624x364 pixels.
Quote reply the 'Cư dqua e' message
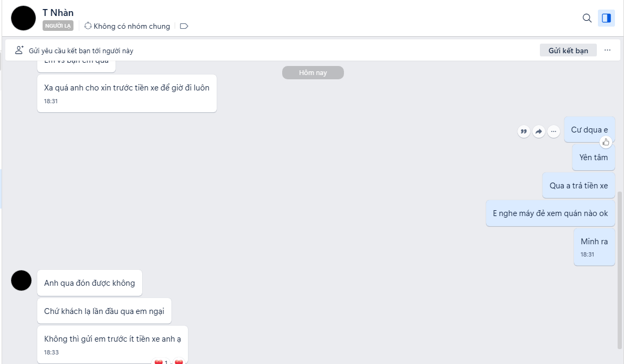tap(524, 131)
